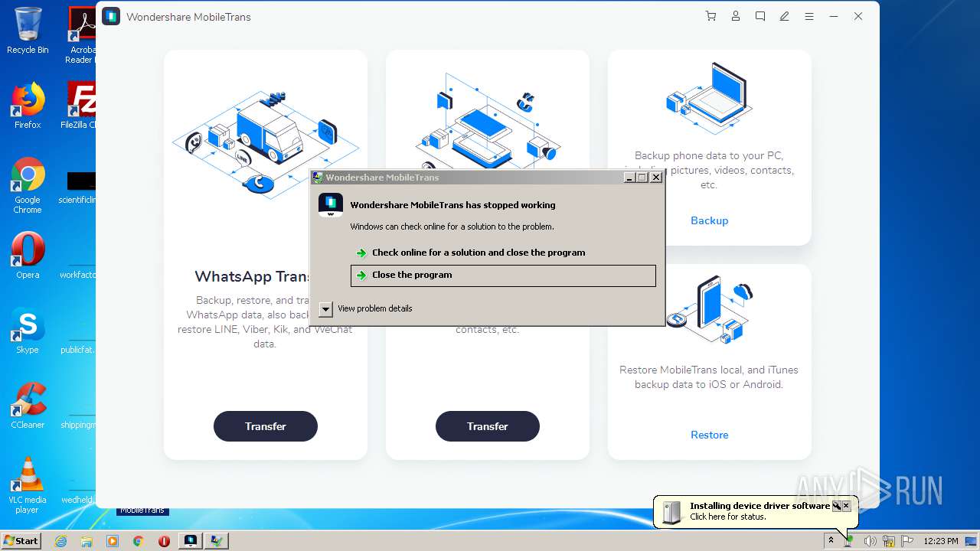Click the MobileTrans logo in the title bar
Viewport: 980px width, 551px height.
coord(111,16)
